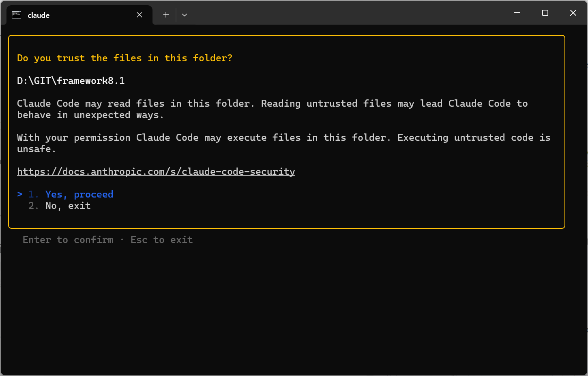Click the D:\GIT\framework8.1 folder path
The height and width of the screenshot is (376, 588).
click(71, 81)
